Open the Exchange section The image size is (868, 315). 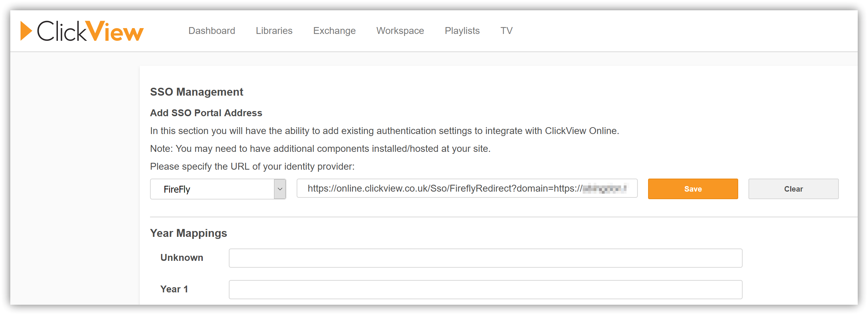(x=334, y=31)
